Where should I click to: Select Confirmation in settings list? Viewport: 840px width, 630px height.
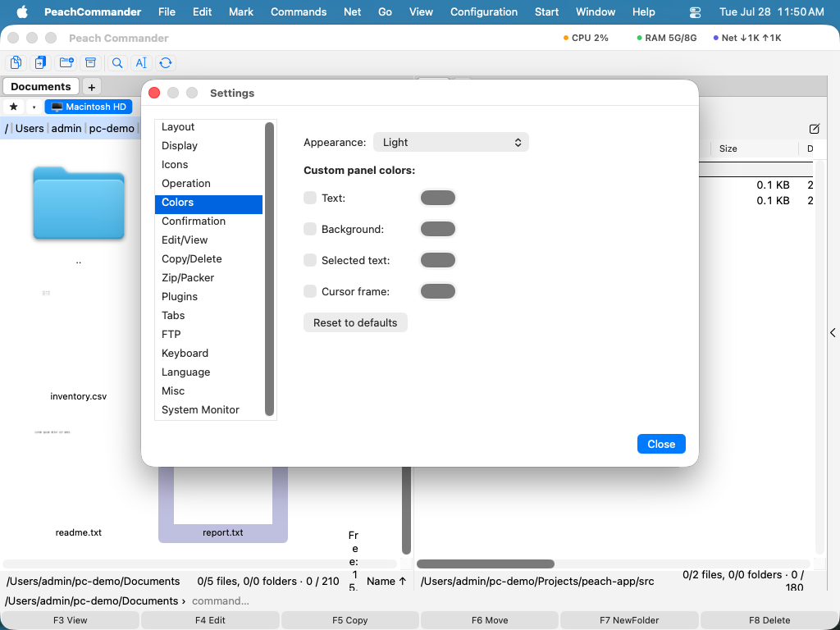coord(209,221)
